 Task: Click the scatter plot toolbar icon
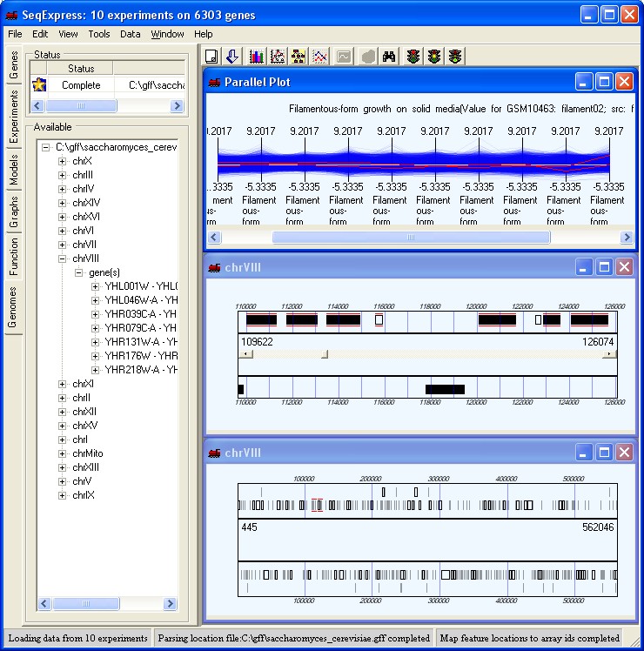pyautogui.click(x=278, y=57)
